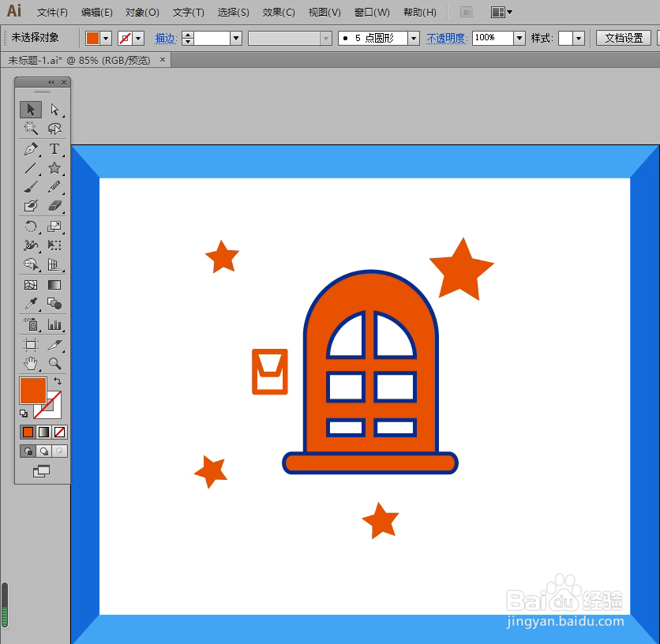The width and height of the screenshot is (660, 644).
Task: Open the 编辑(E) menu
Action: [97, 12]
